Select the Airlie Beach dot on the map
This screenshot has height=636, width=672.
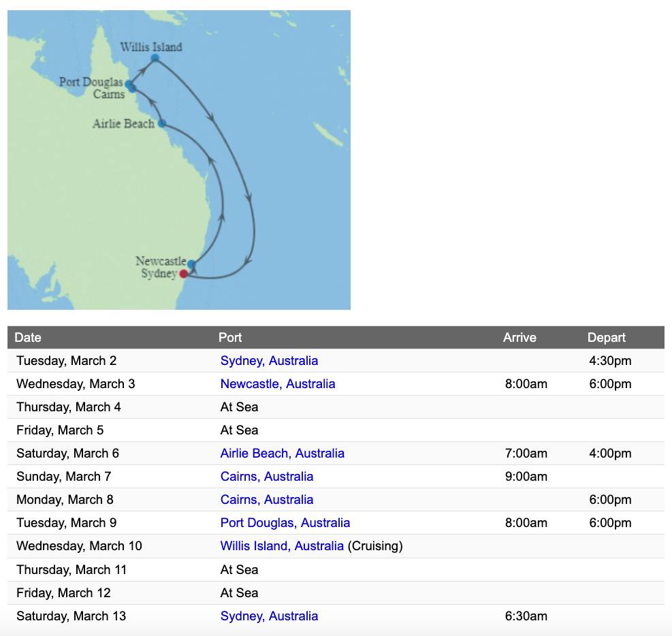[x=162, y=123]
